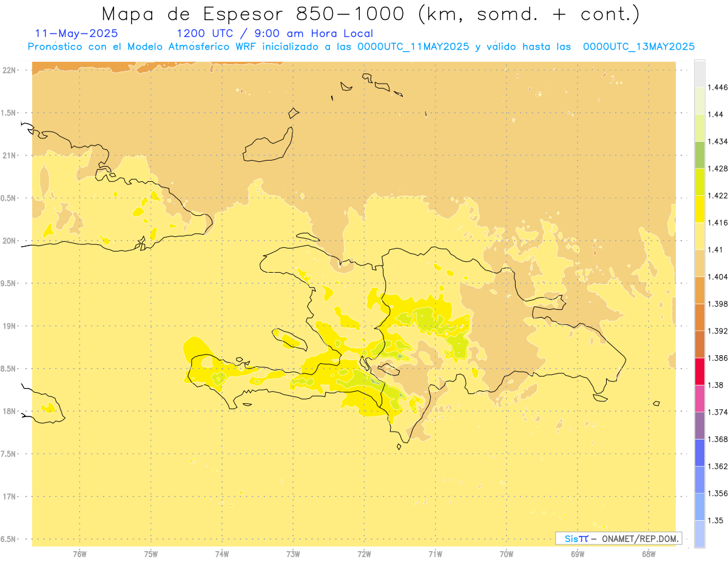Click the 'Pronóstico con el Modelo Atmosférico WRF' line
Viewport: 728px width, 562px height.
361,47
